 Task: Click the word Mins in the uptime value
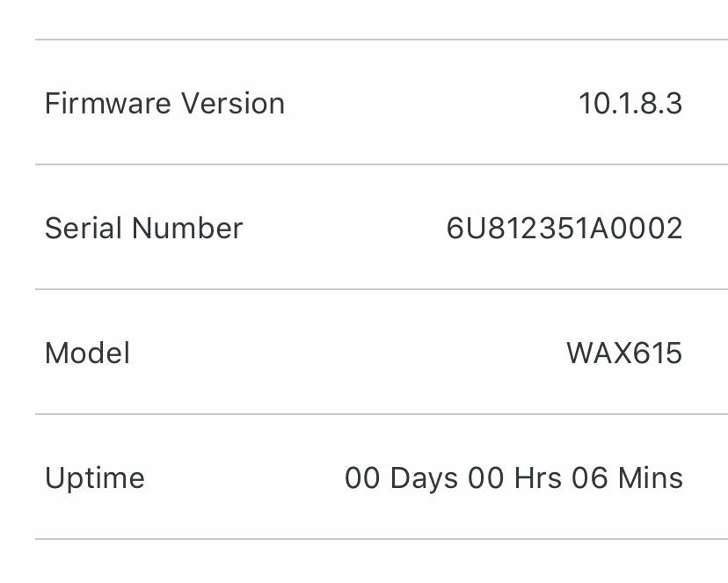[x=651, y=478]
